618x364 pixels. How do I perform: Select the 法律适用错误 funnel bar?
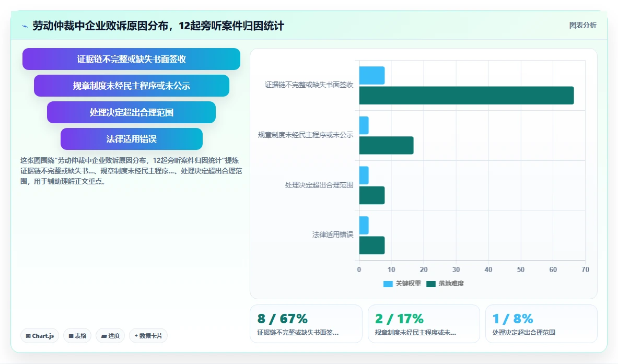(x=131, y=139)
